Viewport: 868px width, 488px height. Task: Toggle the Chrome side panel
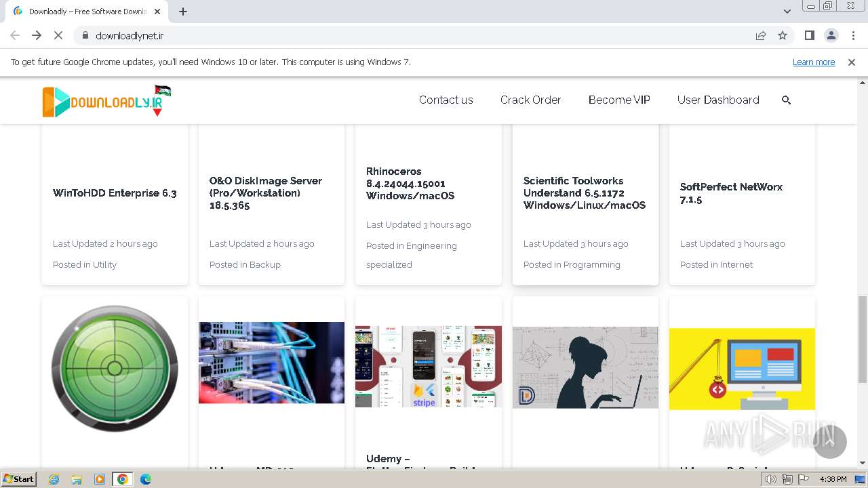[x=809, y=35]
